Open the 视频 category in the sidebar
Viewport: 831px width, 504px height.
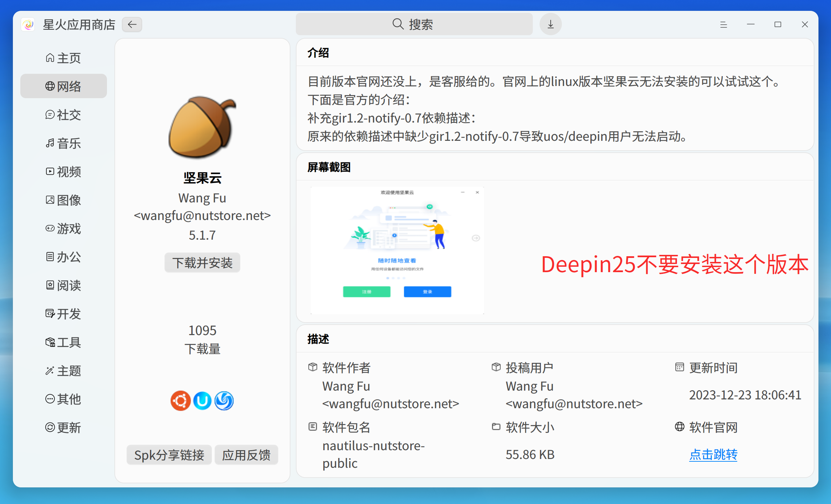click(x=50, y=172)
